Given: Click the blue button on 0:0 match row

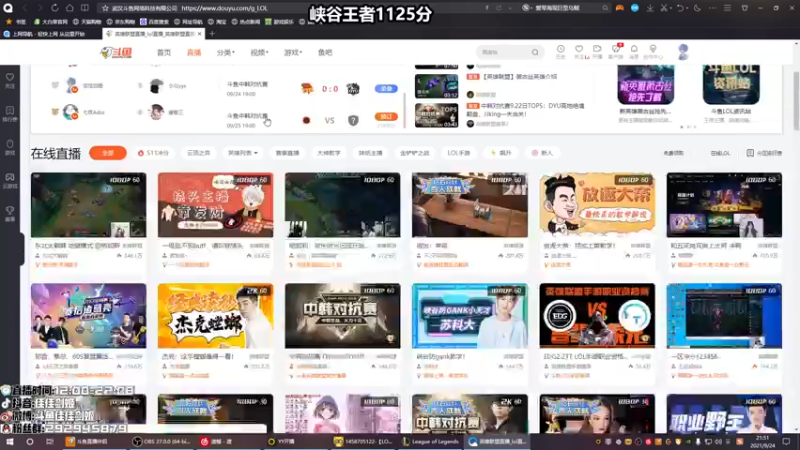Looking at the screenshot, I should tap(386, 89).
